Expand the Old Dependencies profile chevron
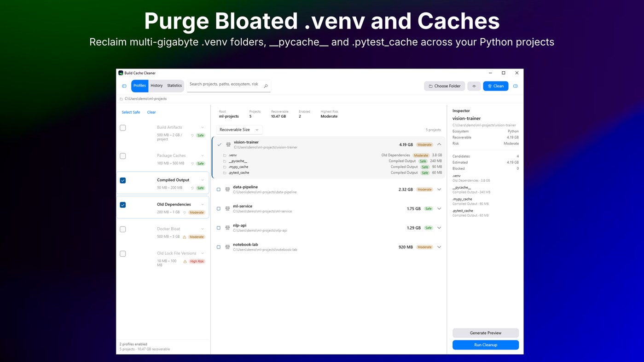Screen dimensions: 644x362 pos(203,204)
